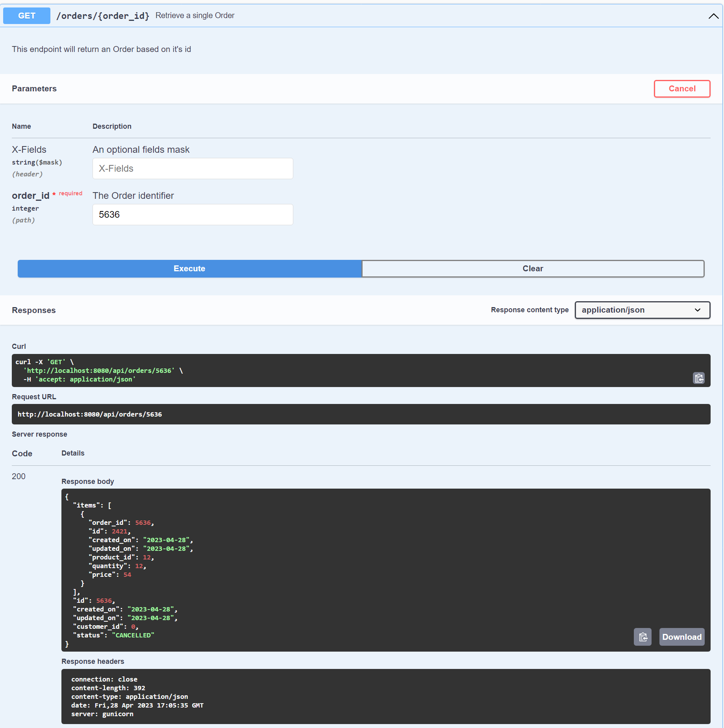Click the response status code 200
Viewport: 724px width, 728px height.
[x=19, y=476]
